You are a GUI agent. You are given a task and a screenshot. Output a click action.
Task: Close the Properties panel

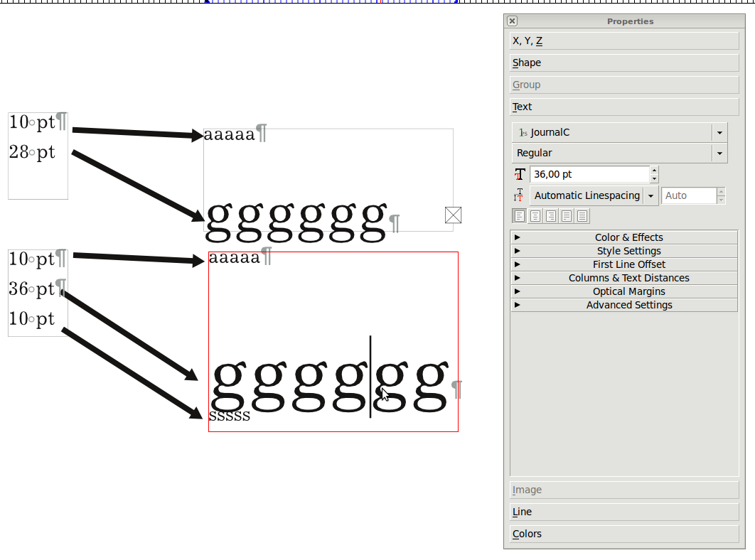pos(513,21)
